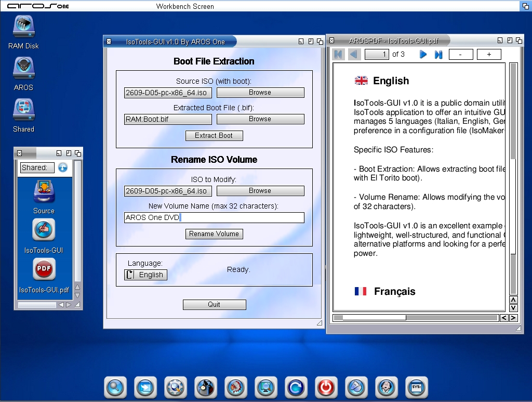Click the Shared window horizontal scrollbar
This screenshot has width=532, height=402.
tap(37, 305)
